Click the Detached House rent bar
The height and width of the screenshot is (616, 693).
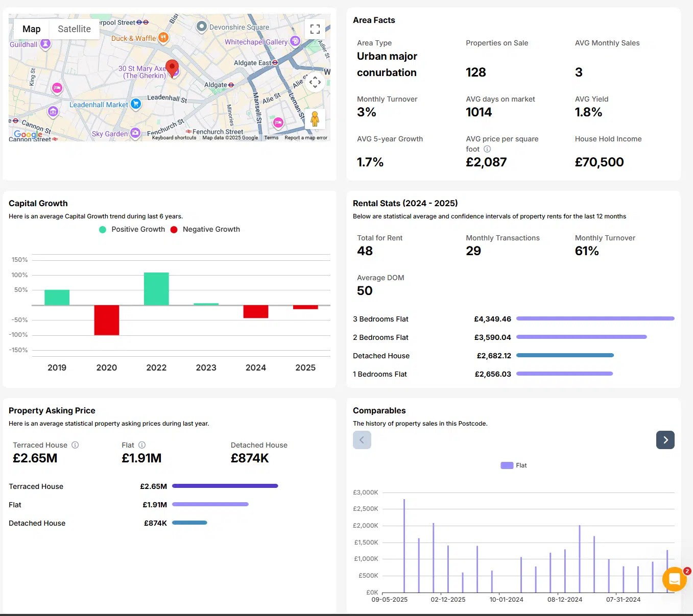point(565,355)
